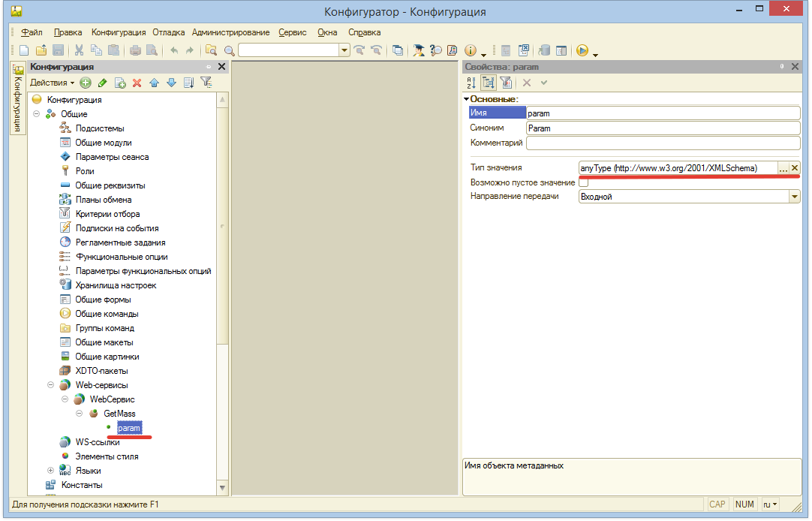Move item down with blue arrow

coord(171,83)
